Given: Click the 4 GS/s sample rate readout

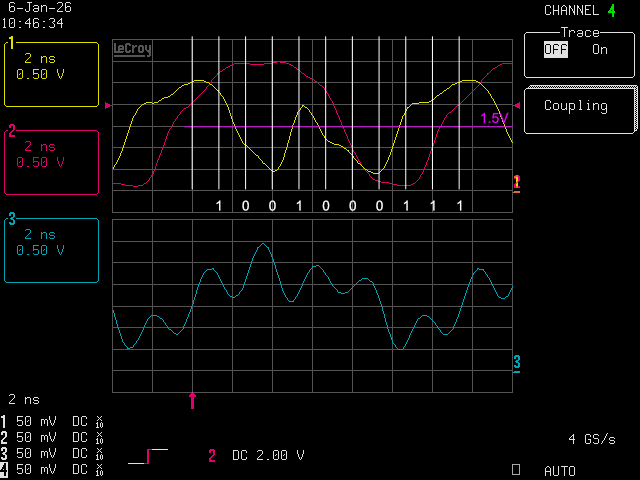Looking at the screenshot, I should [x=590, y=439].
